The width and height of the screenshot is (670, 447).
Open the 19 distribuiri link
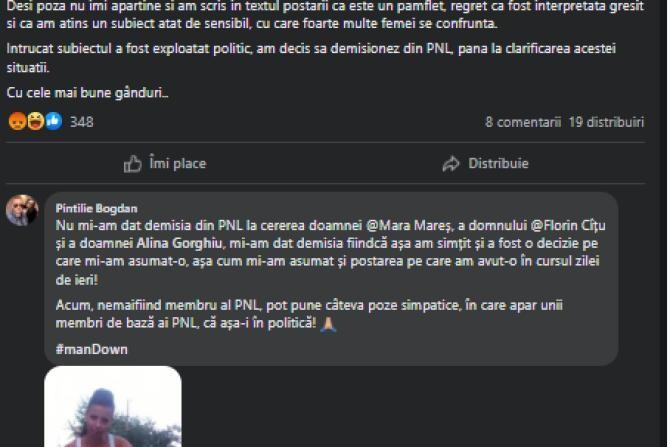pos(606,122)
